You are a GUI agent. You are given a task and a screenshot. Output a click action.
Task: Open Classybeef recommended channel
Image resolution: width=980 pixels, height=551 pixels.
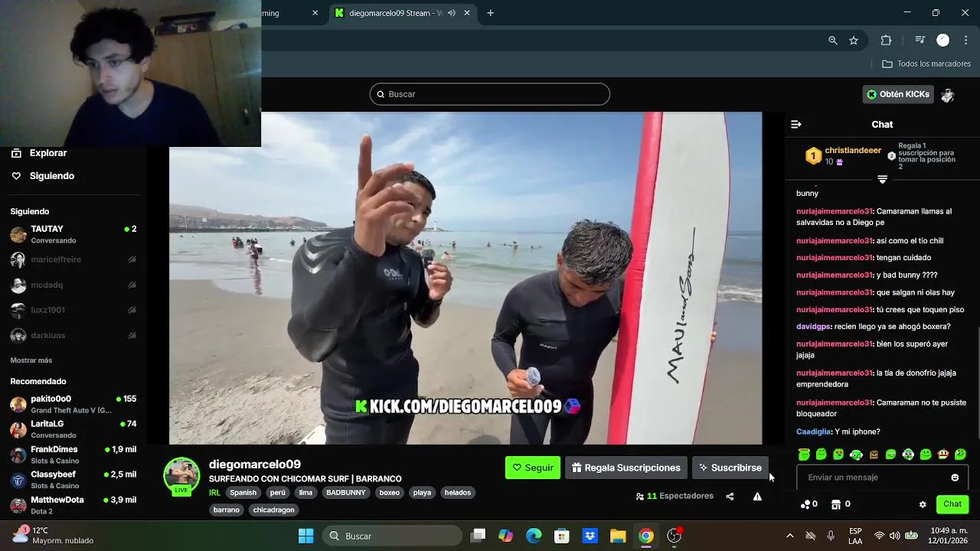[x=73, y=480]
